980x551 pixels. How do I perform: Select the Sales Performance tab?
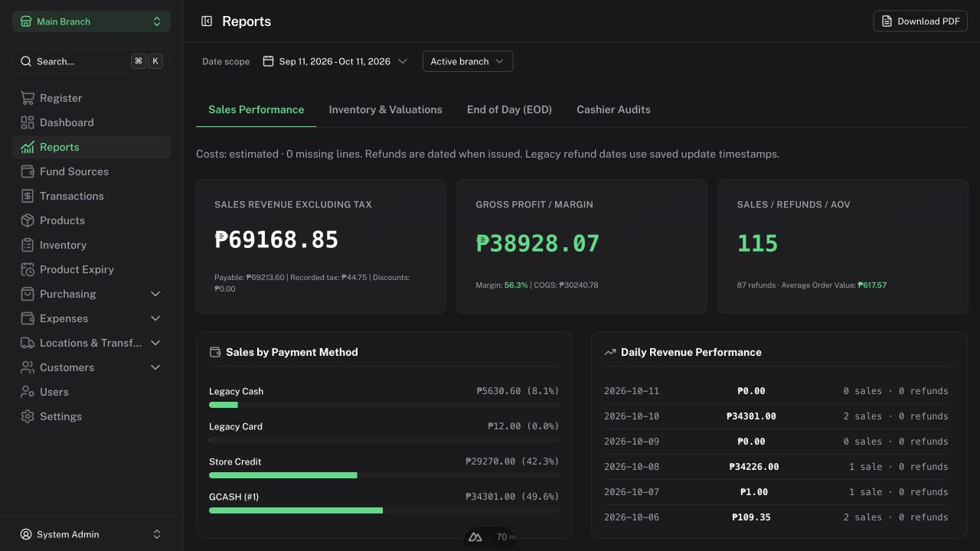point(256,109)
